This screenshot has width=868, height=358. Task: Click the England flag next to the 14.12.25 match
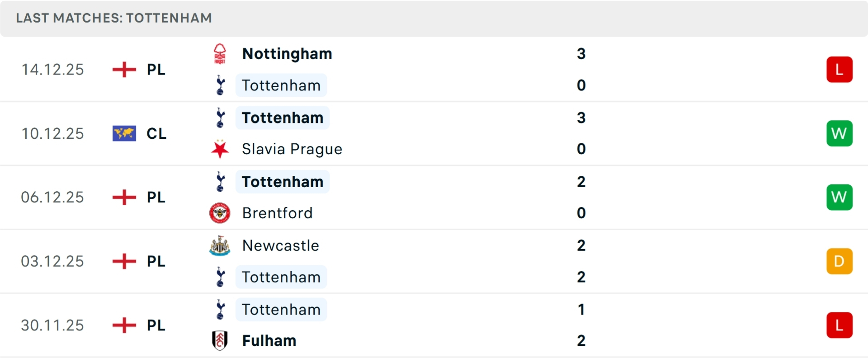coord(124,69)
